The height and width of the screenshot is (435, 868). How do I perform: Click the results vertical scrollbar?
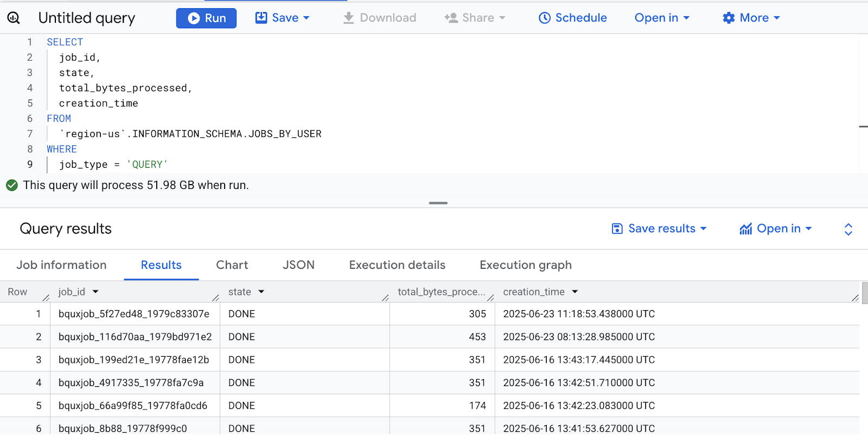coord(865,293)
